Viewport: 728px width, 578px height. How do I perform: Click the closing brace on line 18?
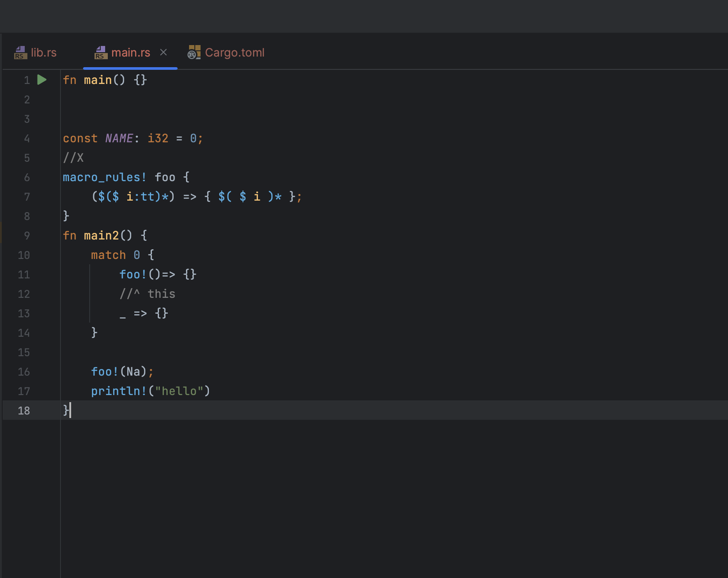pos(65,411)
